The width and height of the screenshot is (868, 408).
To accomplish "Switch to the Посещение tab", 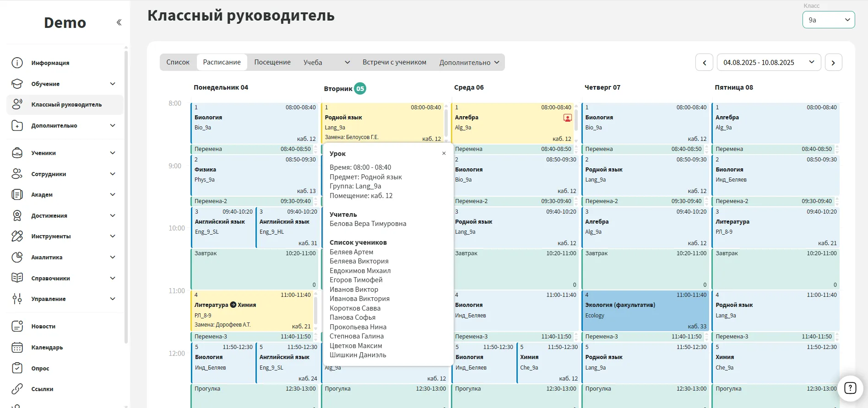I will pyautogui.click(x=272, y=62).
